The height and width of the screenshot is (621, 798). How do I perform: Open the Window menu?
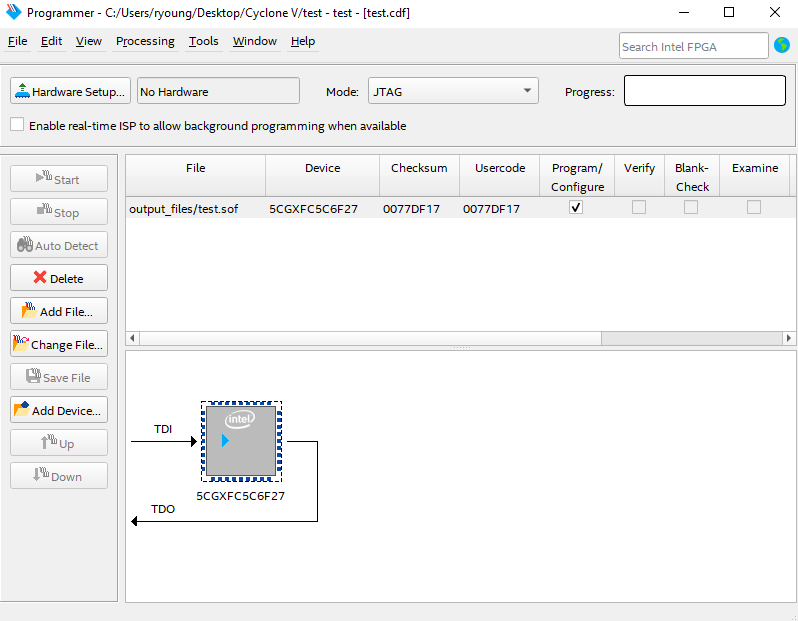tap(254, 41)
